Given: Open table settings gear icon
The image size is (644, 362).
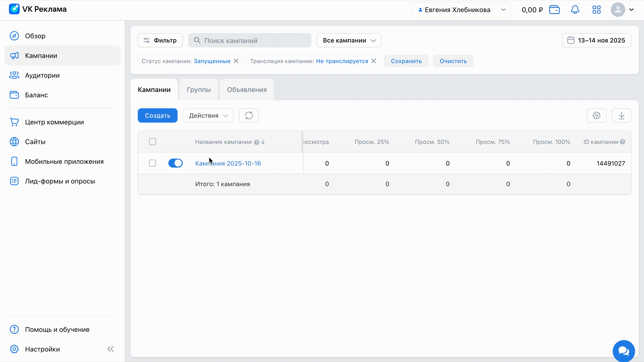Looking at the screenshot, I should tap(596, 115).
